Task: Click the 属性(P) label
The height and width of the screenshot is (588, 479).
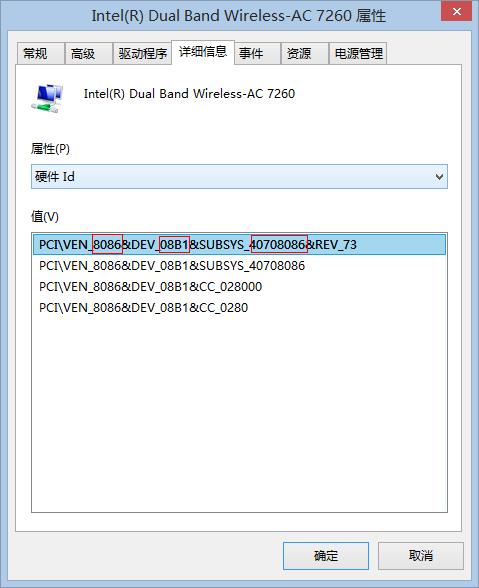Action: (50, 149)
